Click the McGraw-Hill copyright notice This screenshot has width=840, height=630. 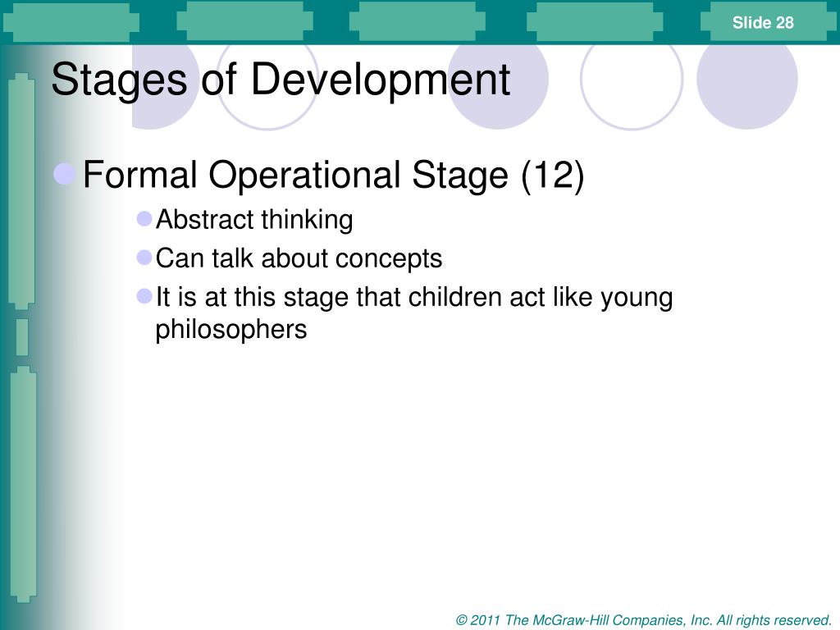(x=643, y=620)
